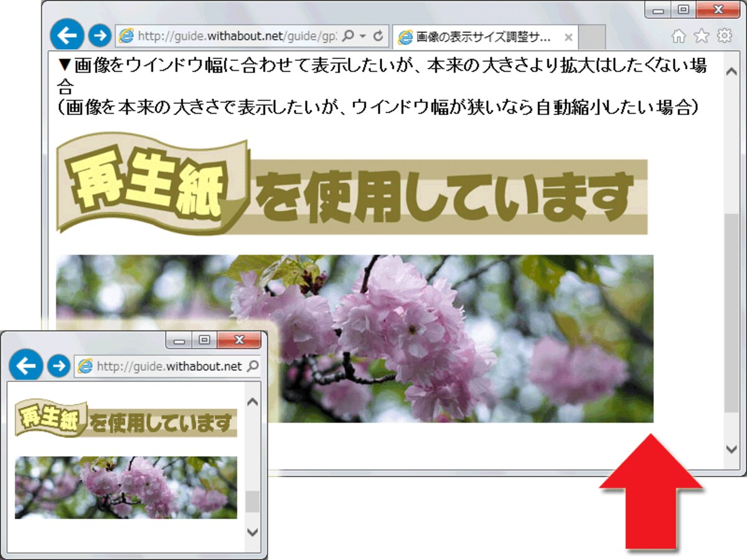Open the Home icon in large window
Viewport: 747px width, 560px height.
[679, 37]
